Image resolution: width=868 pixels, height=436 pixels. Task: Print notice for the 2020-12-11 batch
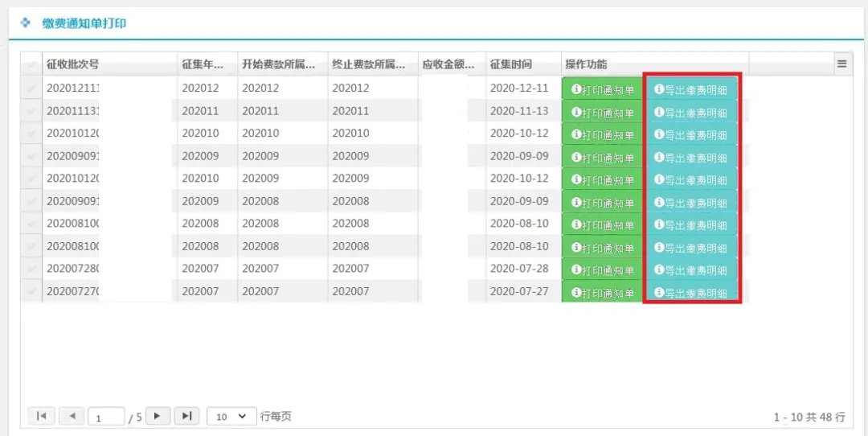pos(602,89)
